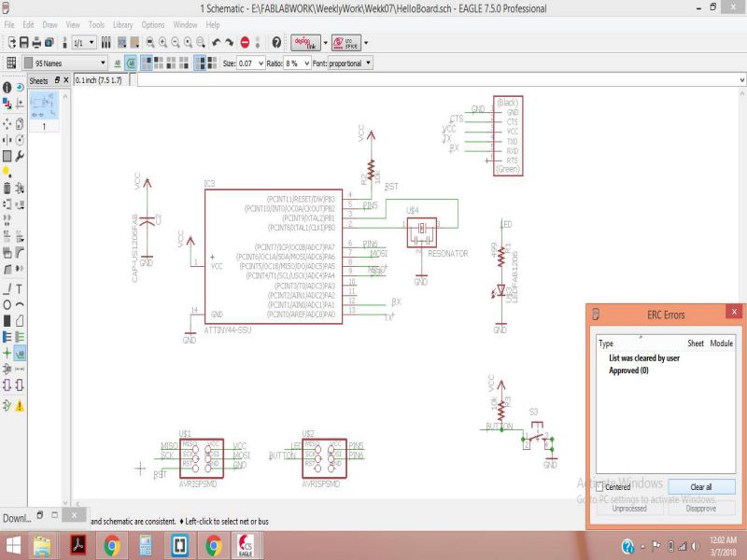Click the Design Link button
The image size is (747, 560).
pos(305,42)
